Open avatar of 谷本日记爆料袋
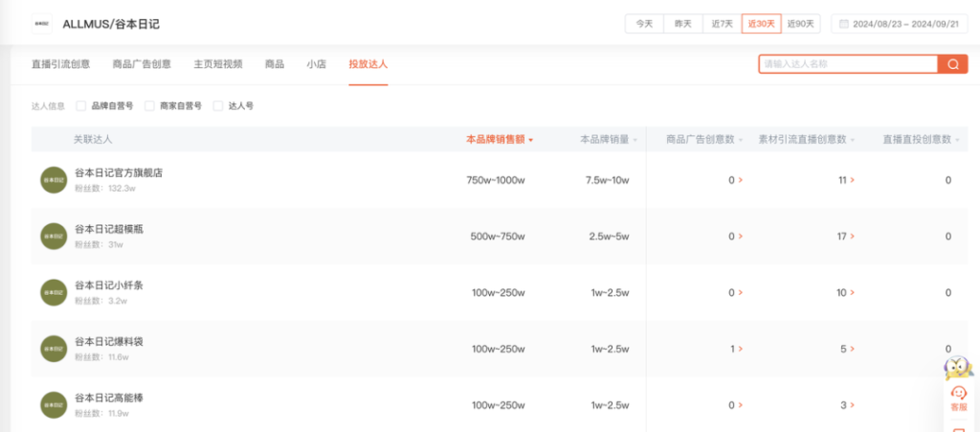Screen dimensions: 980x432 (54, 349)
